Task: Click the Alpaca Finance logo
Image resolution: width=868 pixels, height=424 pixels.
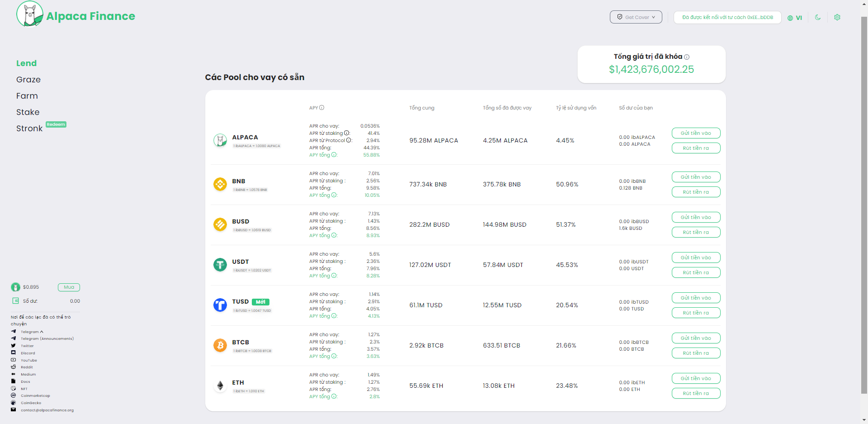Action: coord(75,14)
